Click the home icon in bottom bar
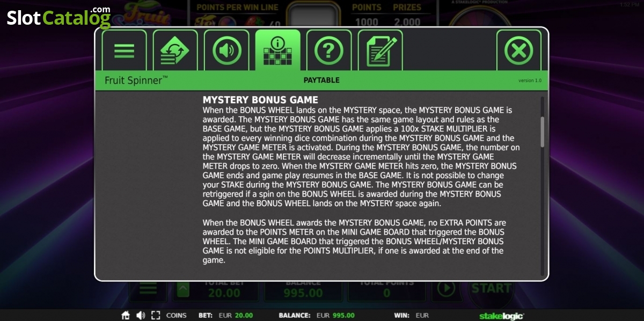This screenshot has height=321, width=644. pos(126,315)
